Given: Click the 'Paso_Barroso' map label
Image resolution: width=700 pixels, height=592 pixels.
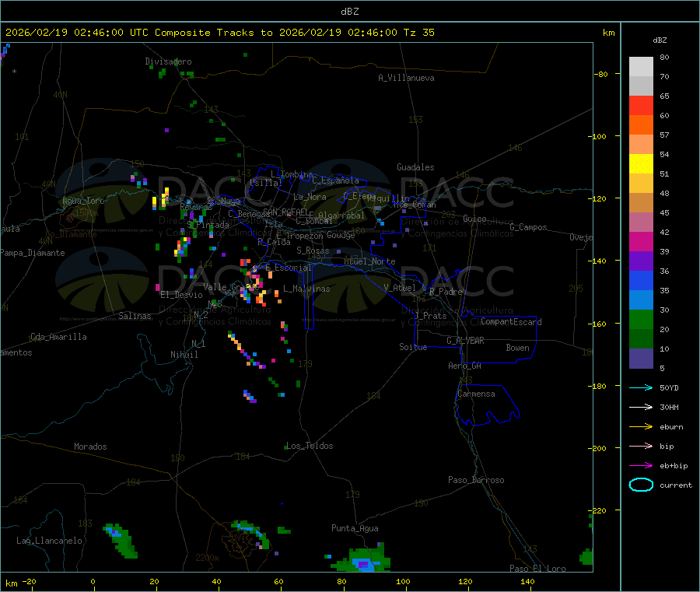Looking at the screenshot, I should point(476,480).
